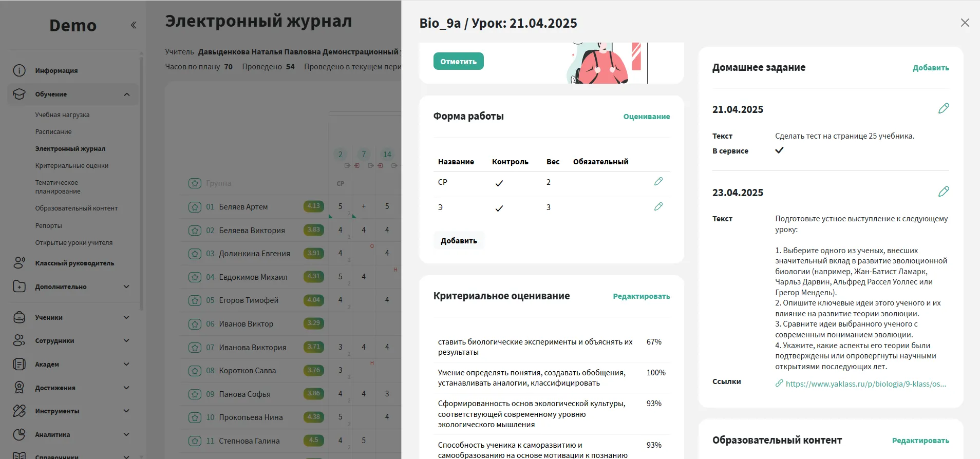The width and height of the screenshot is (980, 459).
Task: Click the Информация sidebar icon
Action: (x=19, y=70)
